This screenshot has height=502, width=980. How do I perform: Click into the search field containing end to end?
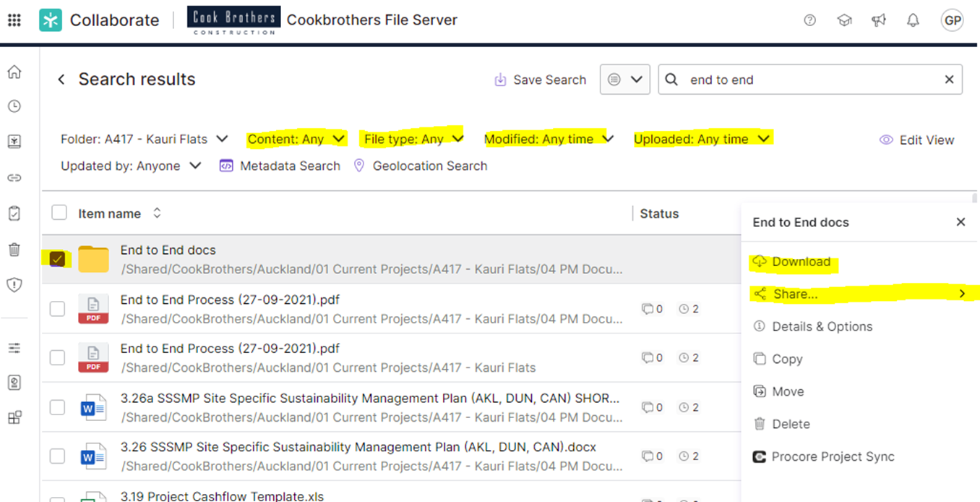pyautogui.click(x=809, y=80)
